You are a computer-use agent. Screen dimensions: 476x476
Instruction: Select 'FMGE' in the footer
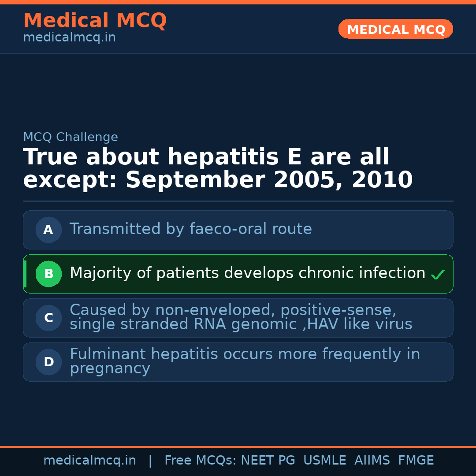click(416, 461)
